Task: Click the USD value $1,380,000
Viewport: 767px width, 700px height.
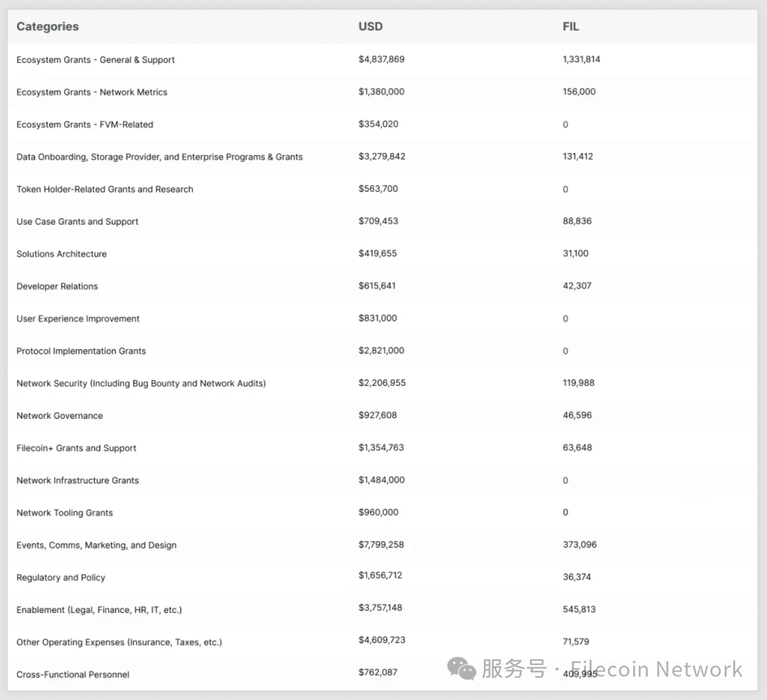Action: [x=381, y=91]
